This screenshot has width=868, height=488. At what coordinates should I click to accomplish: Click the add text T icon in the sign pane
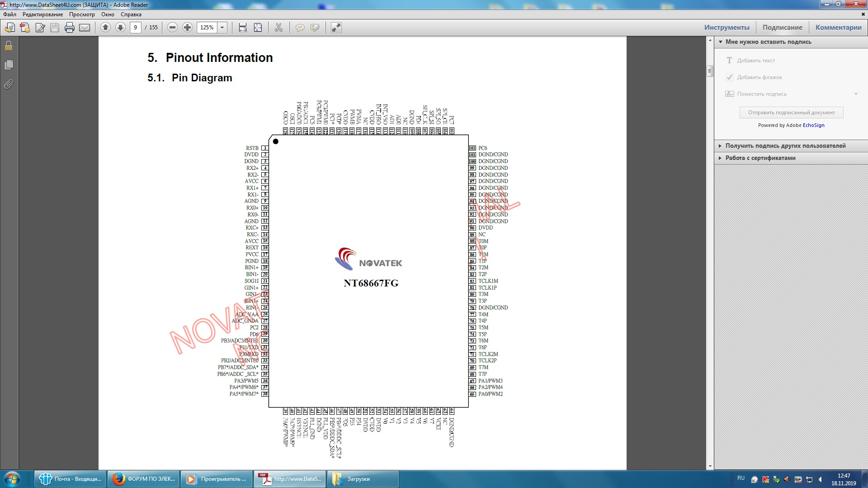[729, 61]
